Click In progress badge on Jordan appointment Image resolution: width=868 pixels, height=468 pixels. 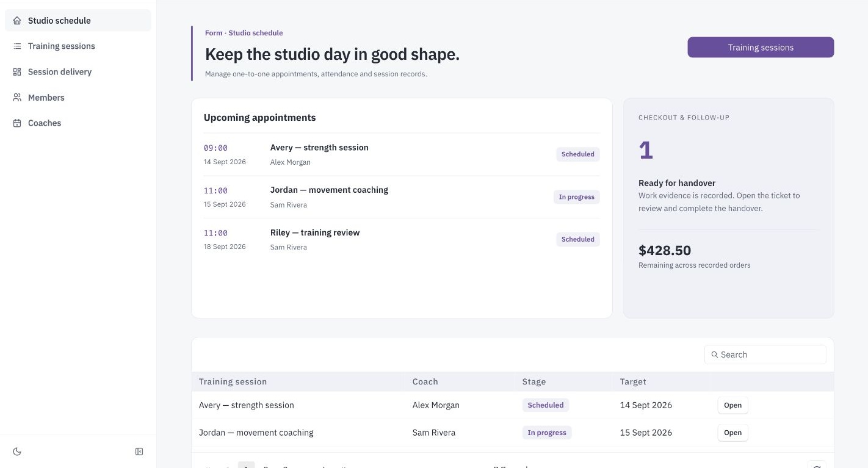click(x=576, y=197)
